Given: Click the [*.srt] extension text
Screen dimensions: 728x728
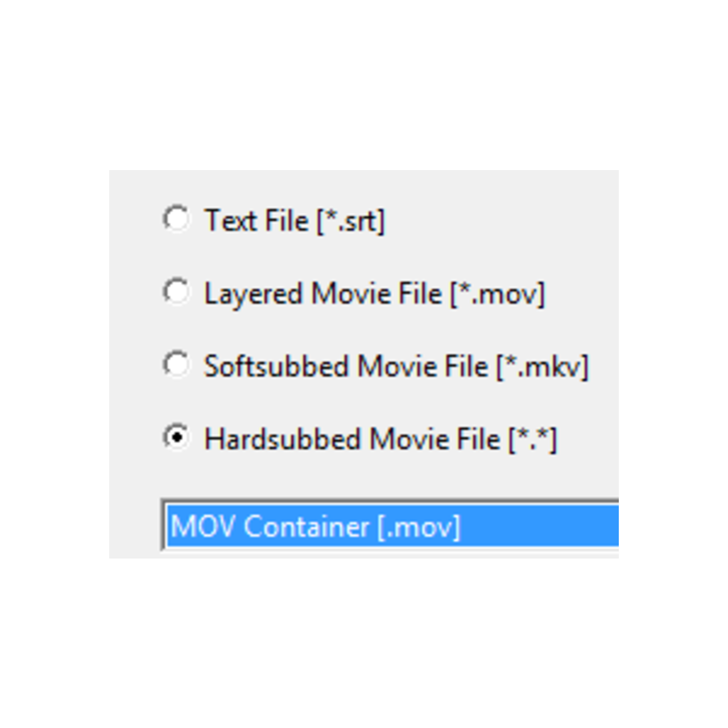Looking at the screenshot, I should coord(351,221).
